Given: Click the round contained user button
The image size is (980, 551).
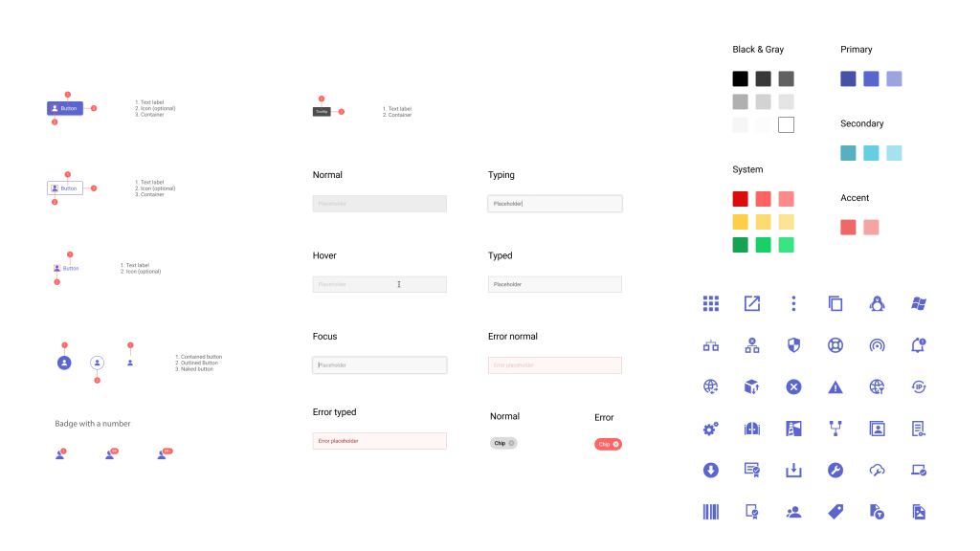Looking at the screenshot, I should point(64,363).
